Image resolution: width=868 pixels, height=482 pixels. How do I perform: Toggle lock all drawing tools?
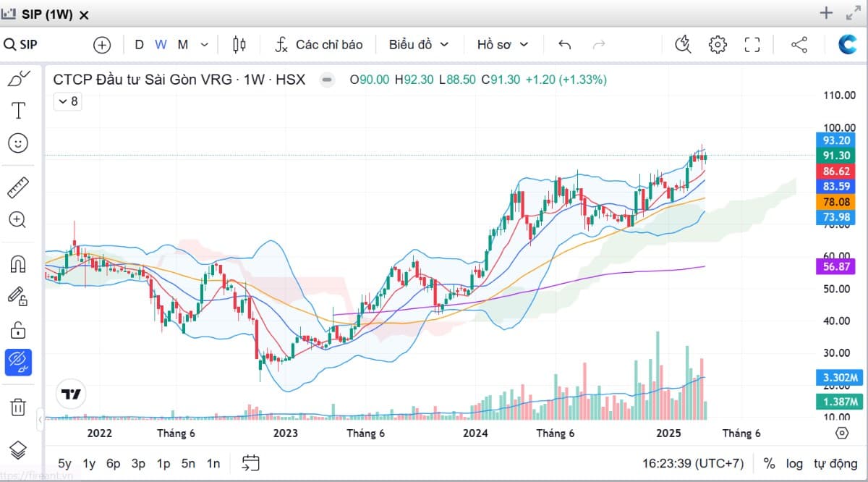[18, 330]
